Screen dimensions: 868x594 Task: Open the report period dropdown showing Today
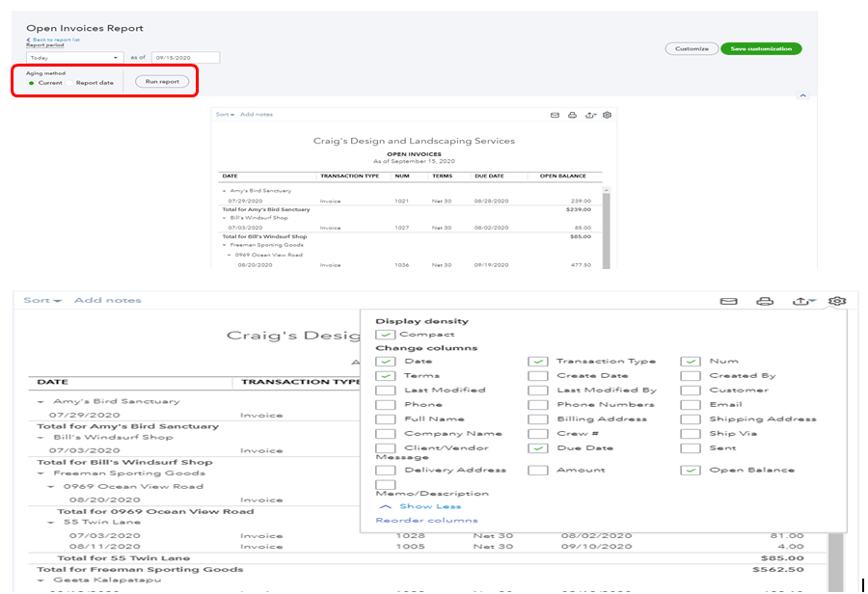pos(74,58)
